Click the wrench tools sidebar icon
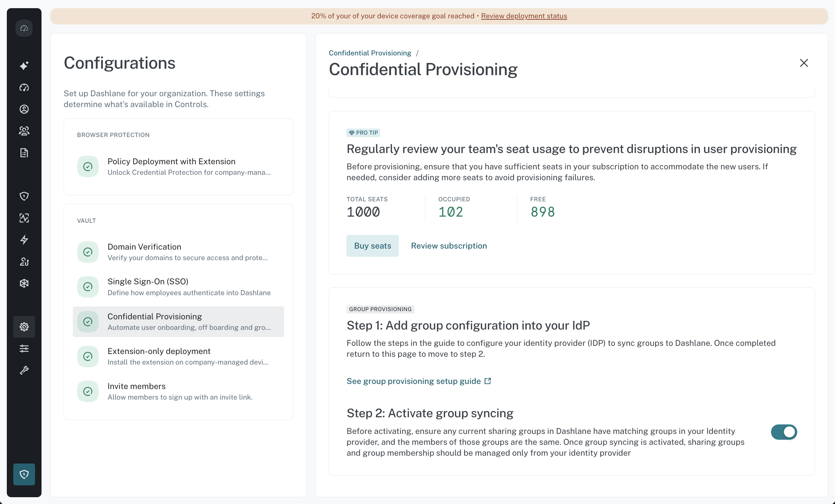 (24, 370)
